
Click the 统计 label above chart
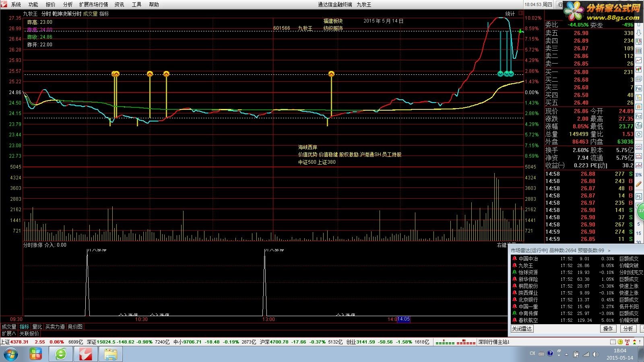coord(510,14)
